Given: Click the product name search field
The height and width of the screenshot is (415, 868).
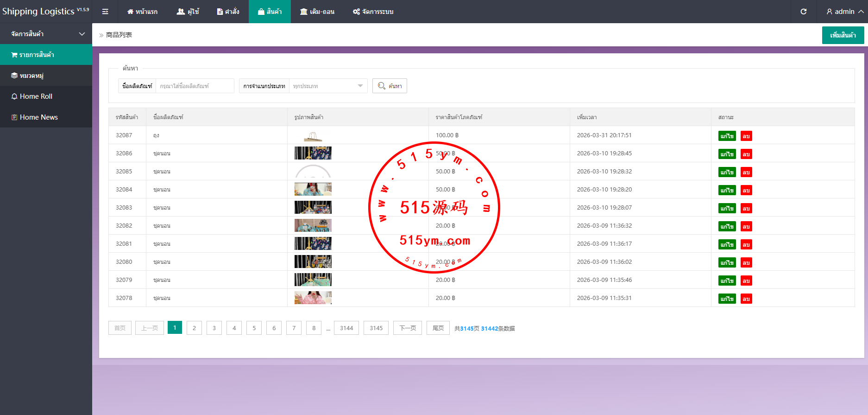Looking at the screenshot, I should [195, 86].
